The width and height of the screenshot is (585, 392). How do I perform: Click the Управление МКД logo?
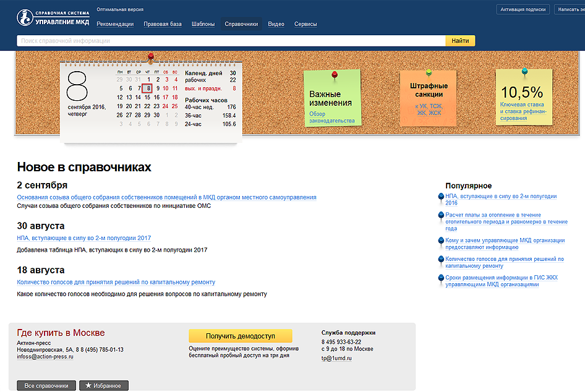(x=53, y=17)
